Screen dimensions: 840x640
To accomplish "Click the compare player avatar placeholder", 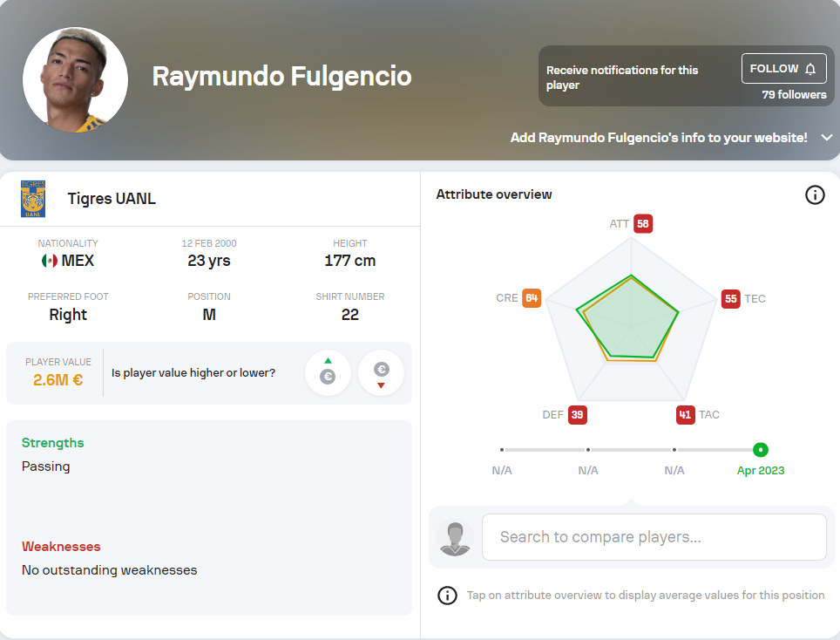I will [455, 538].
